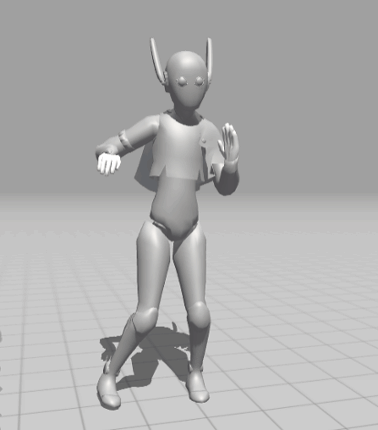Select the eye on the viewer's left
Viewport: 378px width, 430px height.
[x=183, y=80]
